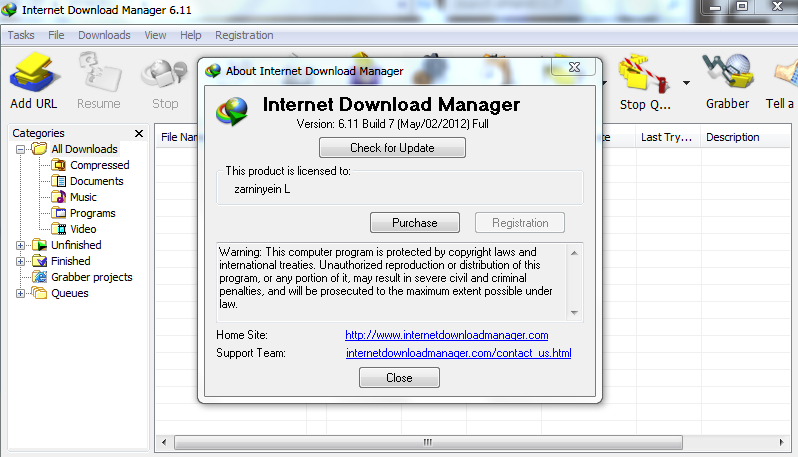This screenshot has height=457, width=798.
Task: Open the Stop Queue dropdown arrow
Action: click(x=686, y=82)
